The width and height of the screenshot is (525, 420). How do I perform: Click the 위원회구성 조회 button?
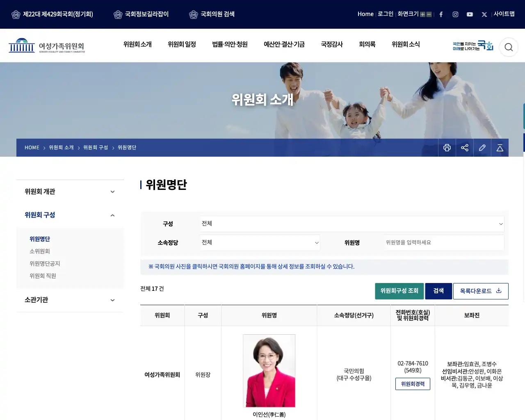399,291
